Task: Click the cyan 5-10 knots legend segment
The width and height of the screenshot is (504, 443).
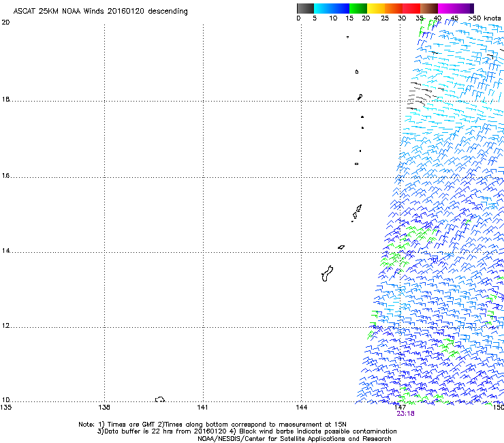Action: point(323,8)
